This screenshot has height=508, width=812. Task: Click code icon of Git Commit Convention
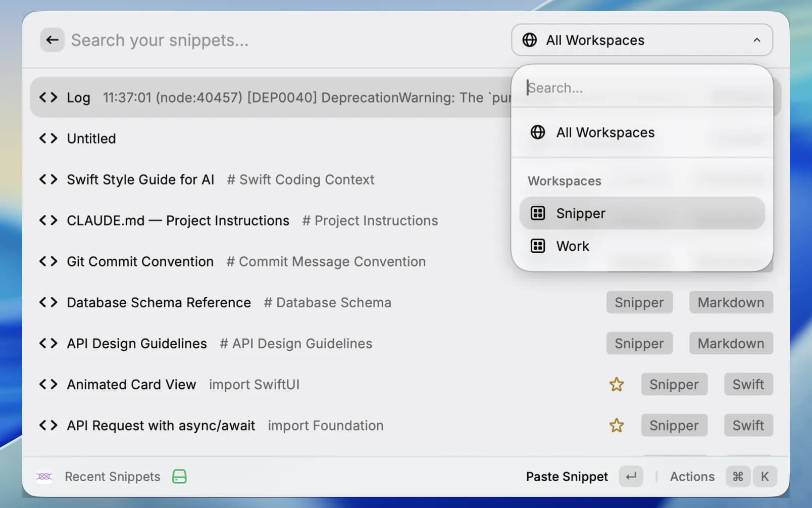(48, 261)
